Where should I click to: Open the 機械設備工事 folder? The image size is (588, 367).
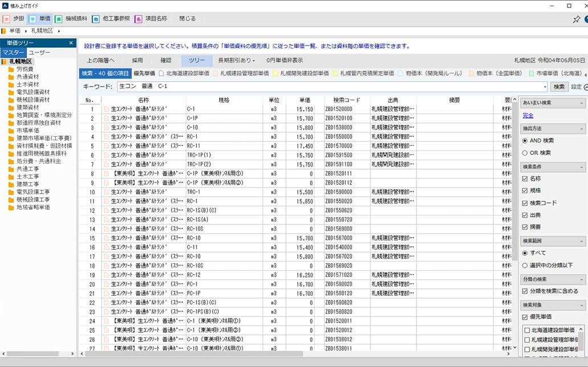point(29,199)
